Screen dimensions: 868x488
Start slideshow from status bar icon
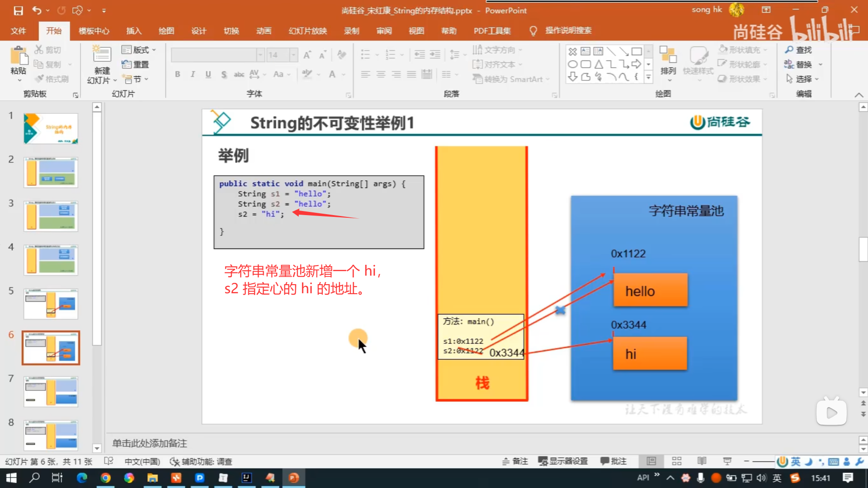pos(727,461)
